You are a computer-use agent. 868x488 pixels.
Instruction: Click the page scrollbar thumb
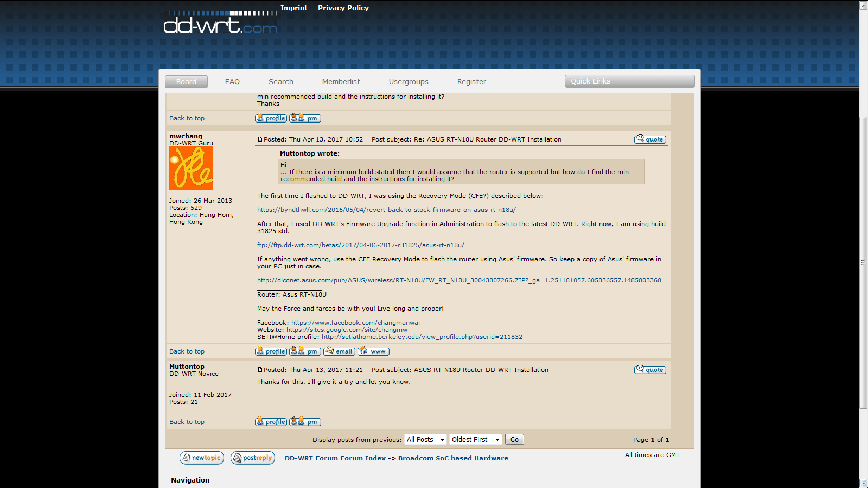863,262
